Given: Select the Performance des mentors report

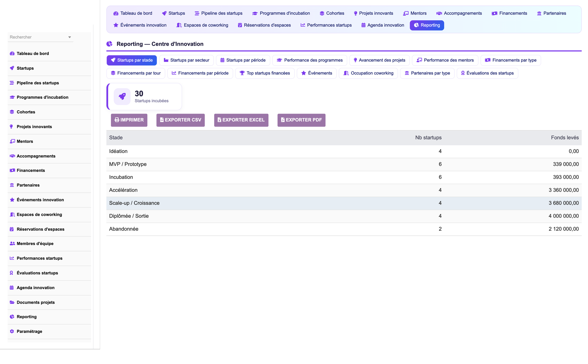Looking at the screenshot, I should pos(445,60).
